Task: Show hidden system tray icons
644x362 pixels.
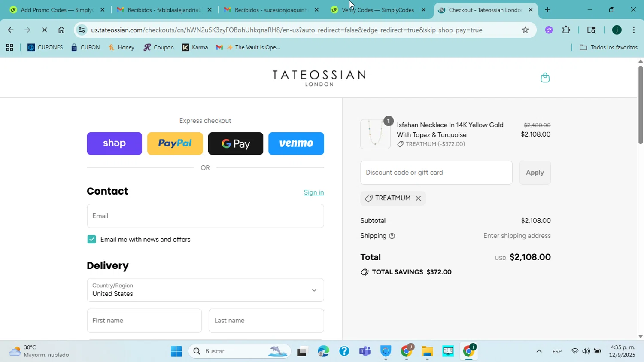Action: (x=539, y=352)
